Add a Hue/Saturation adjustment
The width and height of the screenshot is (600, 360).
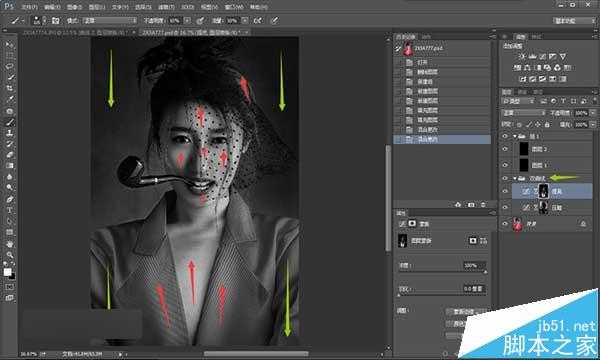point(517,68)
